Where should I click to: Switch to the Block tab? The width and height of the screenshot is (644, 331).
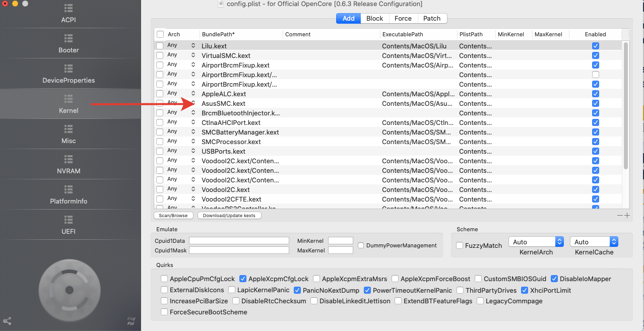374,18
